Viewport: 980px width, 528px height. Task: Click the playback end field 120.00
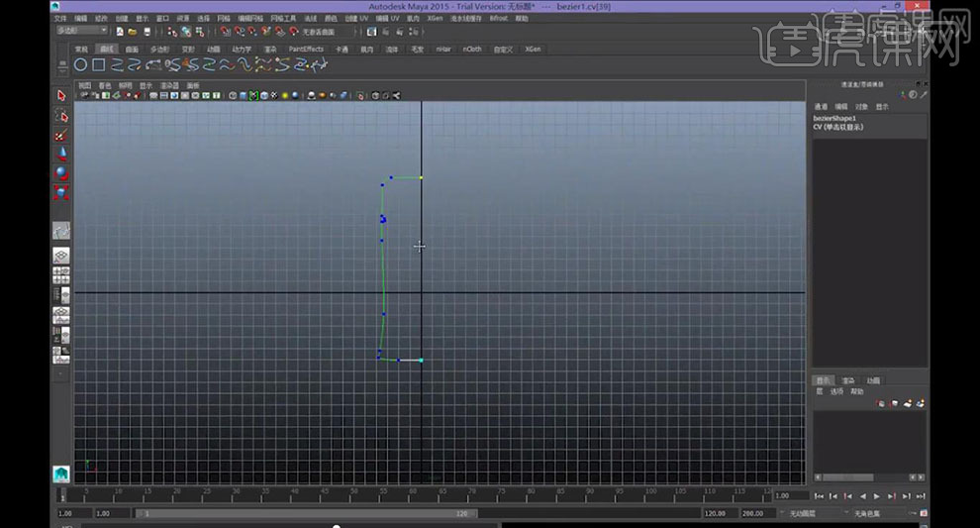pyautogui.click(x=719, y=513)
